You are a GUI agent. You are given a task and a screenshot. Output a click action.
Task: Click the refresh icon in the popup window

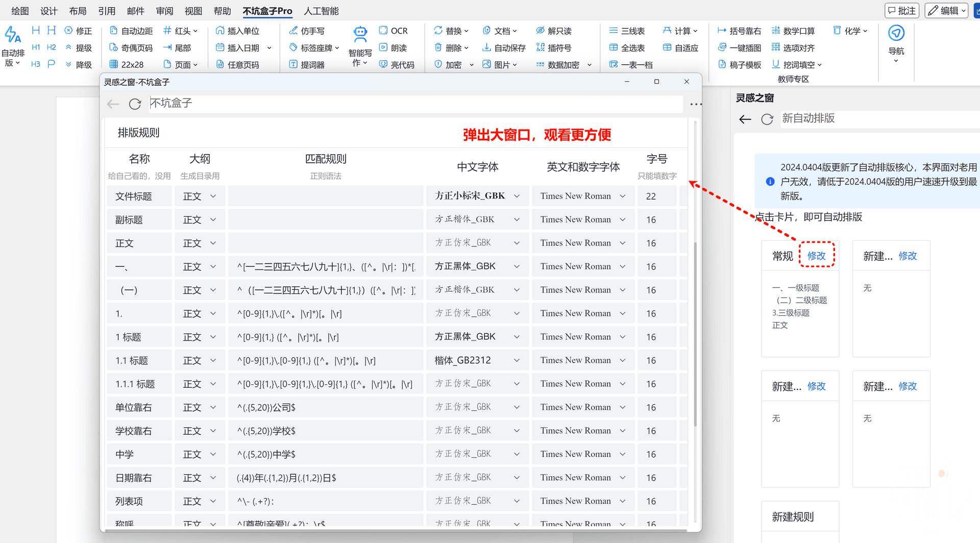click(x=135, y=104)
